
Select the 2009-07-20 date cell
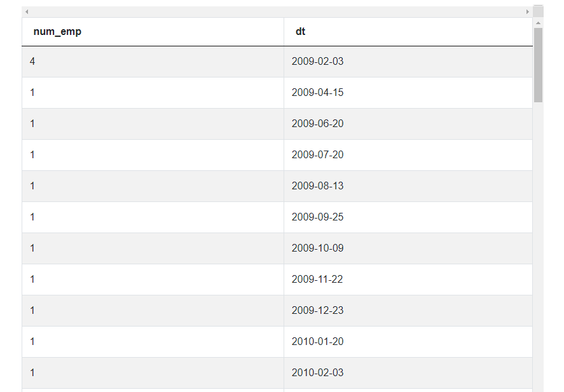(x=317, y=155)
